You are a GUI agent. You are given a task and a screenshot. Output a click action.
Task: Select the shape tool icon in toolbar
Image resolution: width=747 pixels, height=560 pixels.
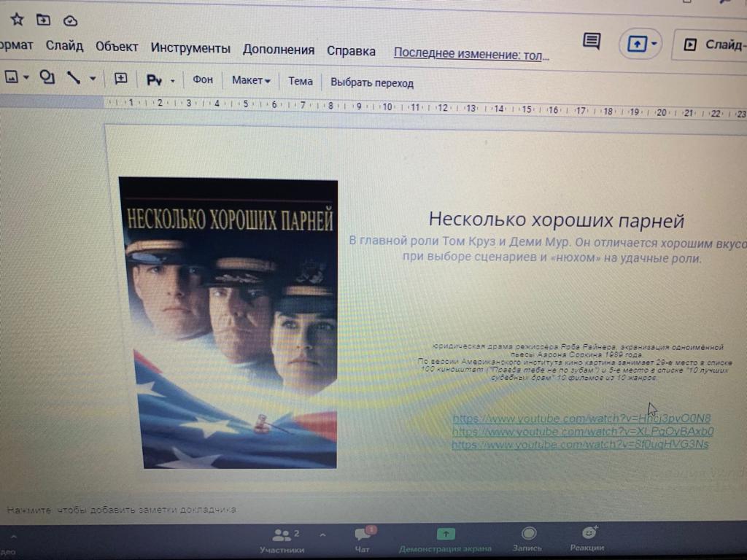click(47, 78)
